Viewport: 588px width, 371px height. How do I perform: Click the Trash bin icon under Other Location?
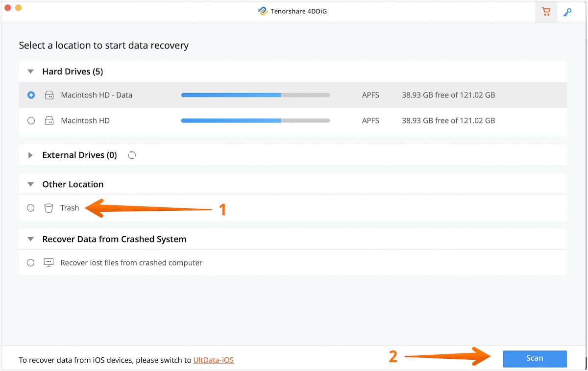(49, 208)
